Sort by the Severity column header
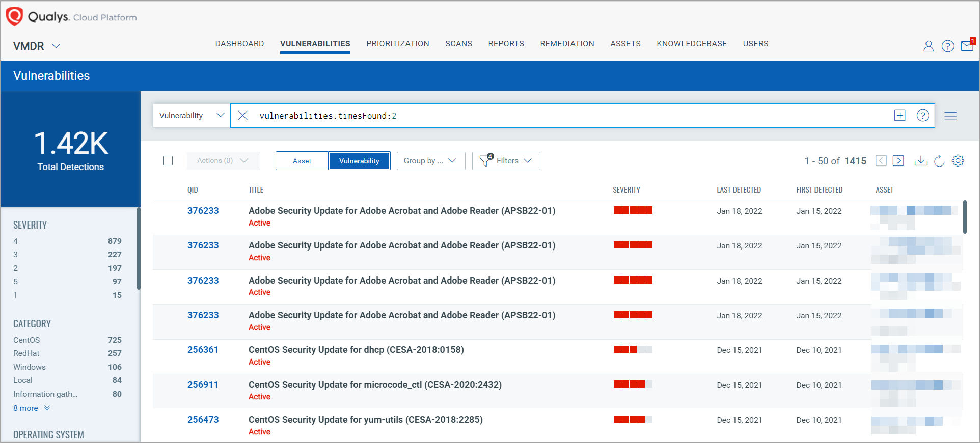 click(627, 190)
